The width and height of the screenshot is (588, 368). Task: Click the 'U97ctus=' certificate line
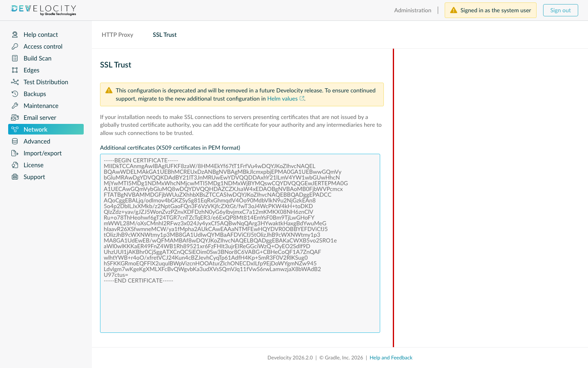[x=116, y=275]
